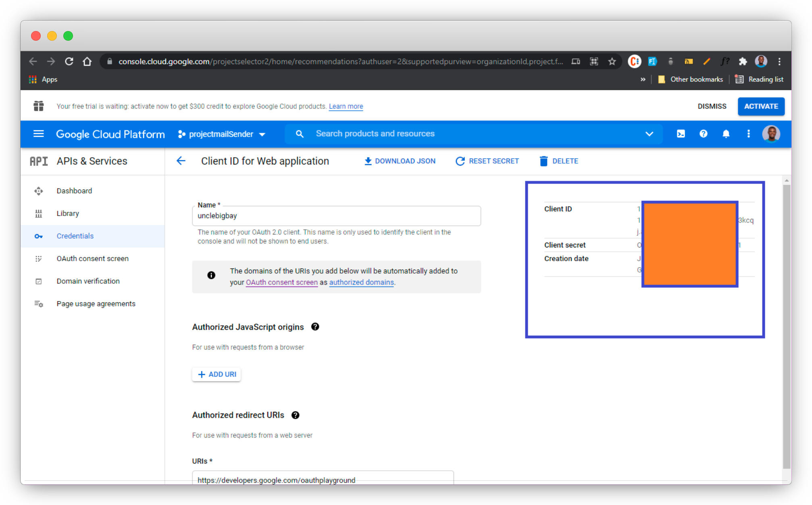Open the Library sidebar item
This screenshot has height=505, width=812.
pos(93,214)
